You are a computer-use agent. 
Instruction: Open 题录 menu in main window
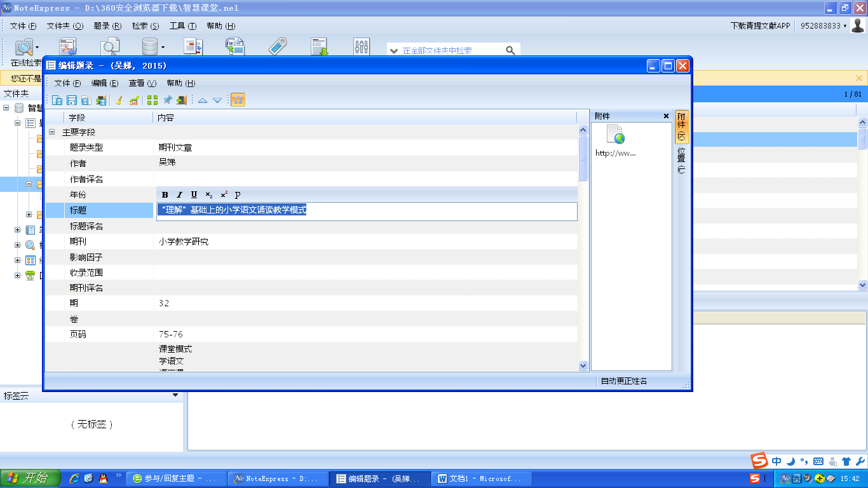[107, 26]
